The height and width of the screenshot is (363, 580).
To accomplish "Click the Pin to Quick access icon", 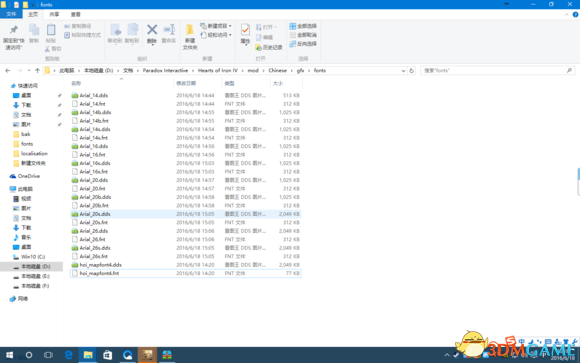I will point(14,30).
